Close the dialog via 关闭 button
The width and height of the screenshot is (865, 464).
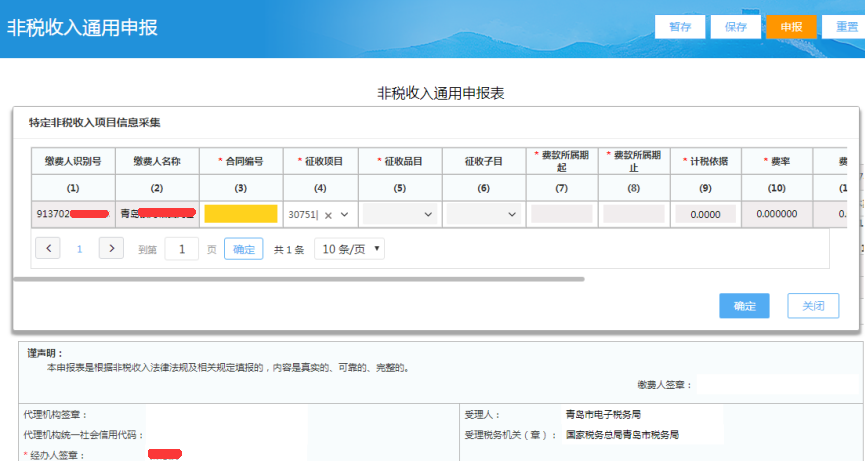(812, 306)
